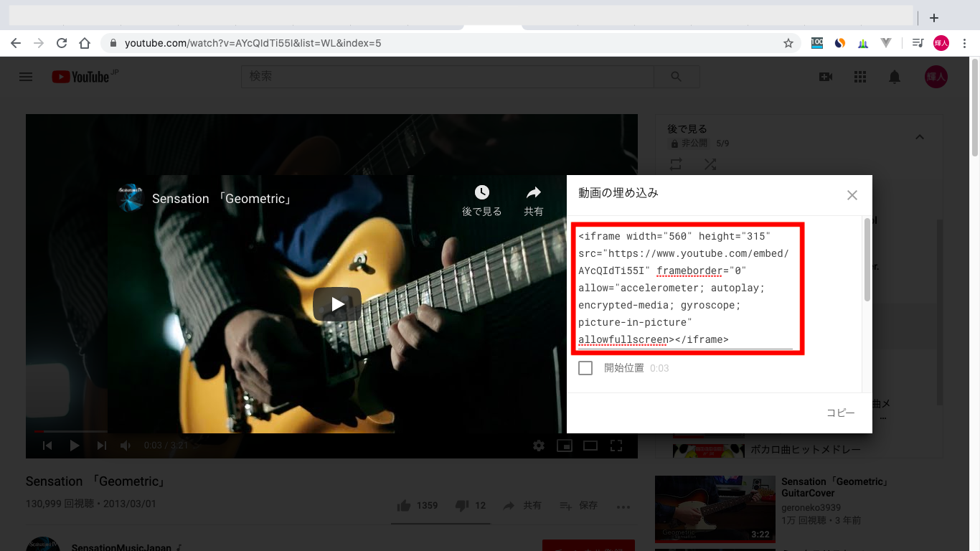Switch to miniplayer using its icon

click(565, 445)
